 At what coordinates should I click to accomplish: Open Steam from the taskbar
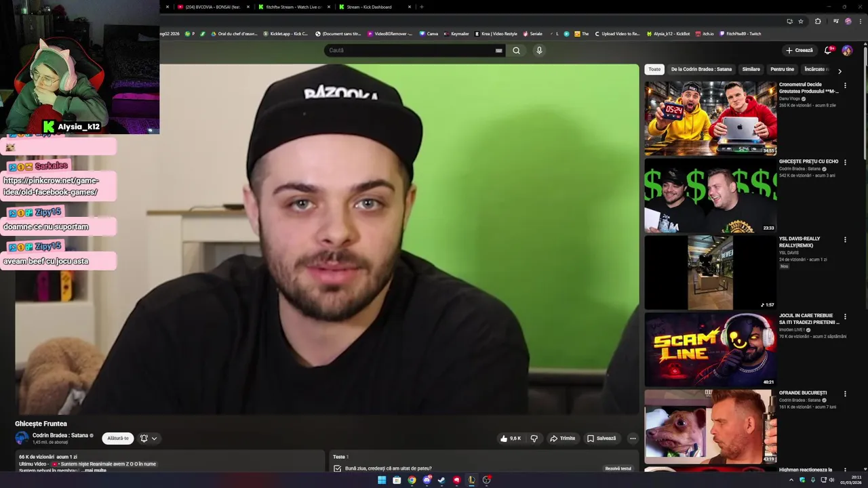pos(441,481)
